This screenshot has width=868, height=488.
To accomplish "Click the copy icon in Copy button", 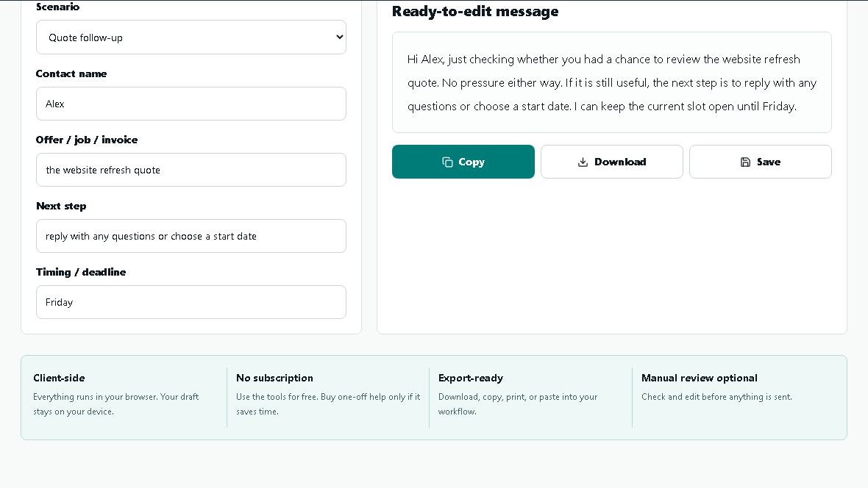I will click(x=447, y=162).
